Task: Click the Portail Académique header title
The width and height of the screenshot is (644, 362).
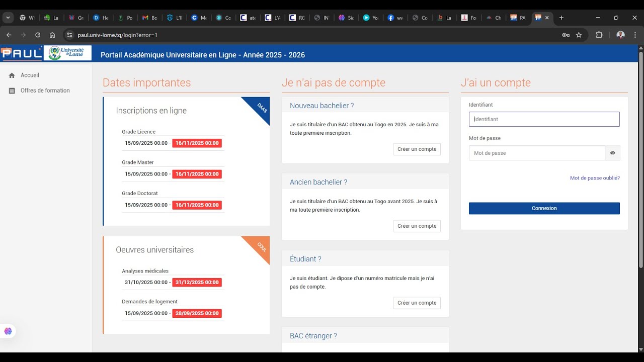Action: pos(203,55)
